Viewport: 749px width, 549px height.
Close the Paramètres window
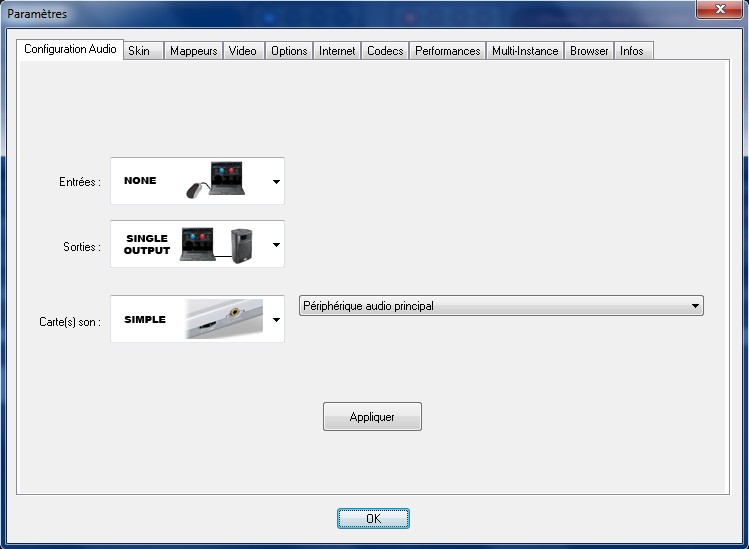719,9
